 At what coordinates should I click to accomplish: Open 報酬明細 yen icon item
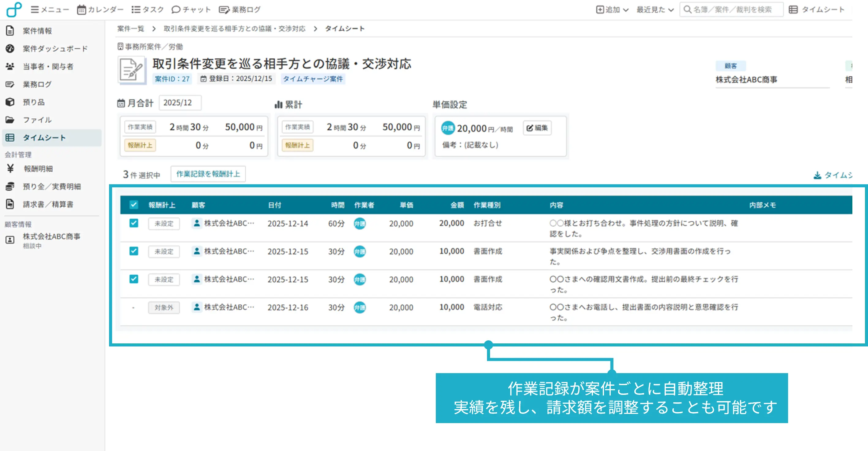coord(10,168)
